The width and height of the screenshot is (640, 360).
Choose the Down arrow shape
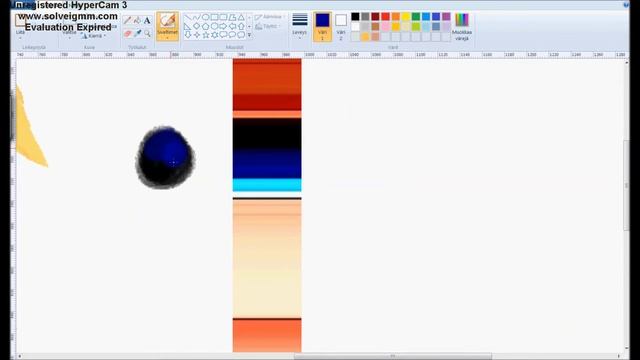click(x=188, y=35)
